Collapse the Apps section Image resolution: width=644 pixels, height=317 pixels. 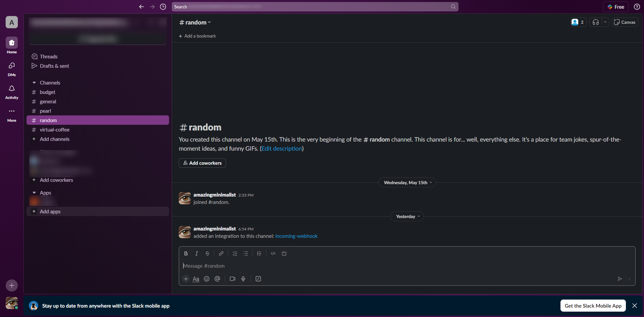tap(34, 193)
